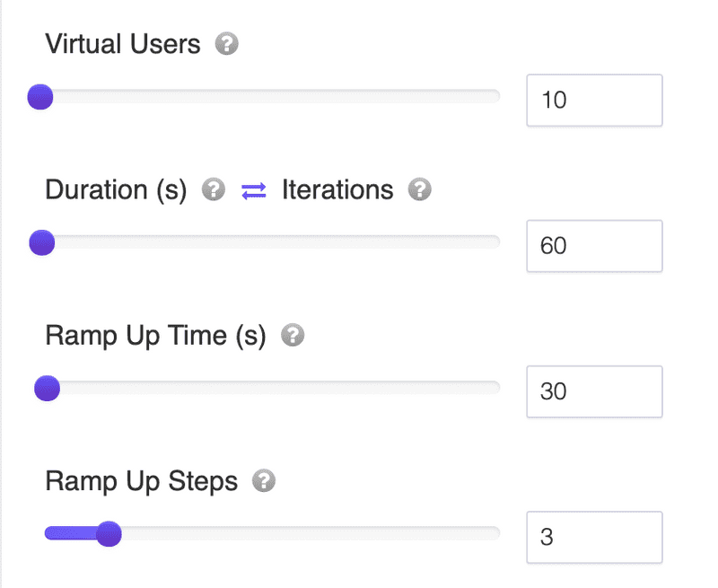Click the Ramp Up Time slider handle

click(47, 389)
